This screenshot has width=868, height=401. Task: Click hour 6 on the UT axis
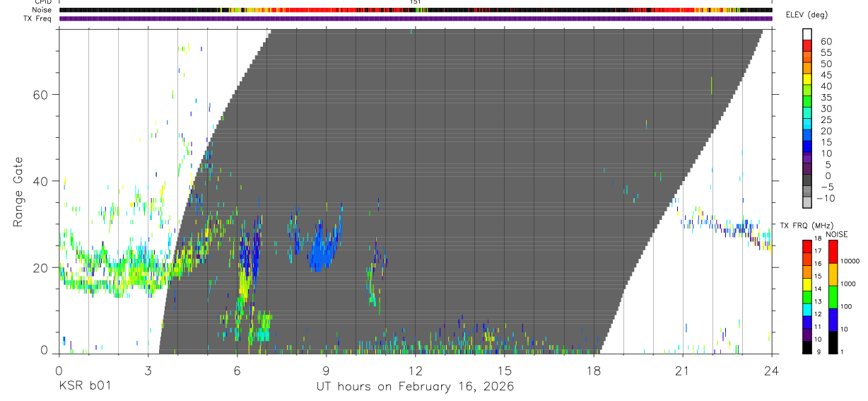coord(237,370)
